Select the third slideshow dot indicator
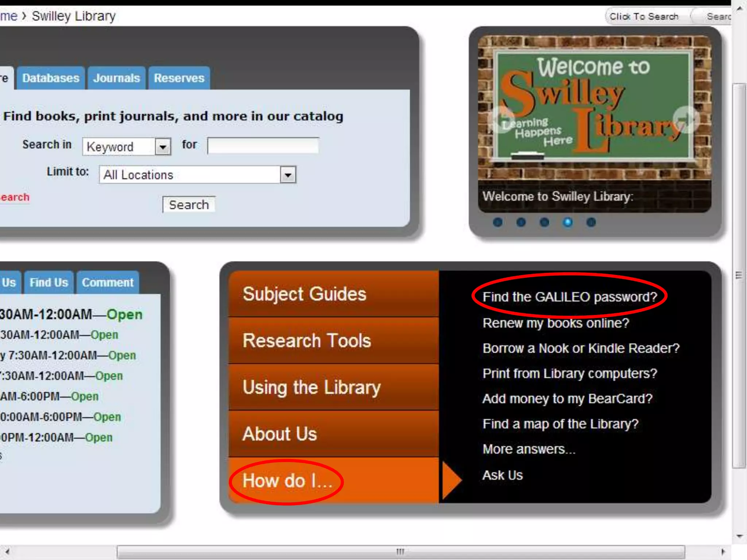 pyautogui.click(x=544, y=222)
